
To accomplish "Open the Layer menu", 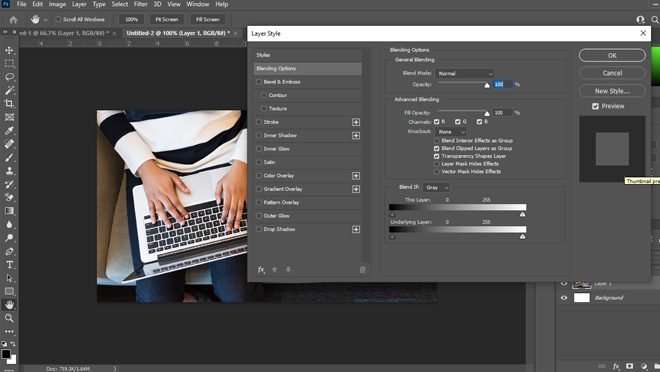I will point(79,4).
